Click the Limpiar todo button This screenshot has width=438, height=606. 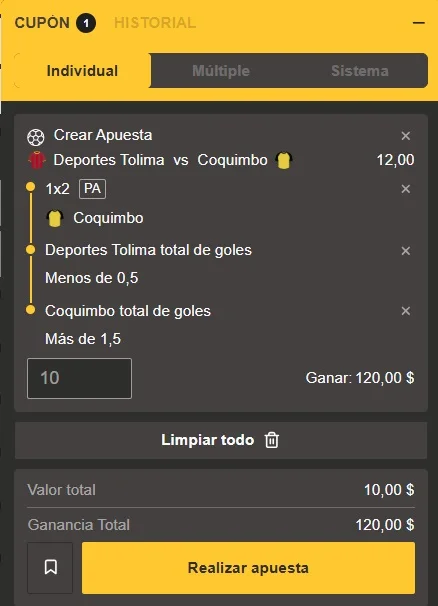coord(221,440)
